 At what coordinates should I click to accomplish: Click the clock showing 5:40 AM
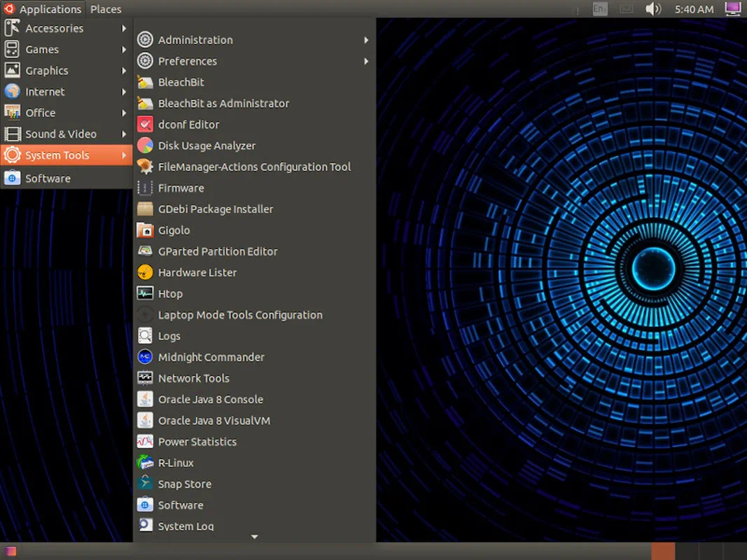pos(694,9)
